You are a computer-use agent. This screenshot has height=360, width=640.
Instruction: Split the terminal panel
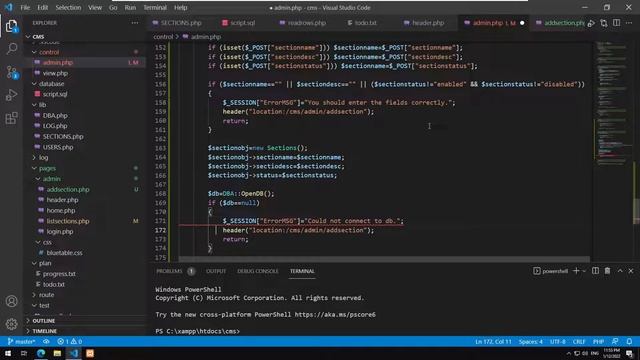click(x=596, y=271)
